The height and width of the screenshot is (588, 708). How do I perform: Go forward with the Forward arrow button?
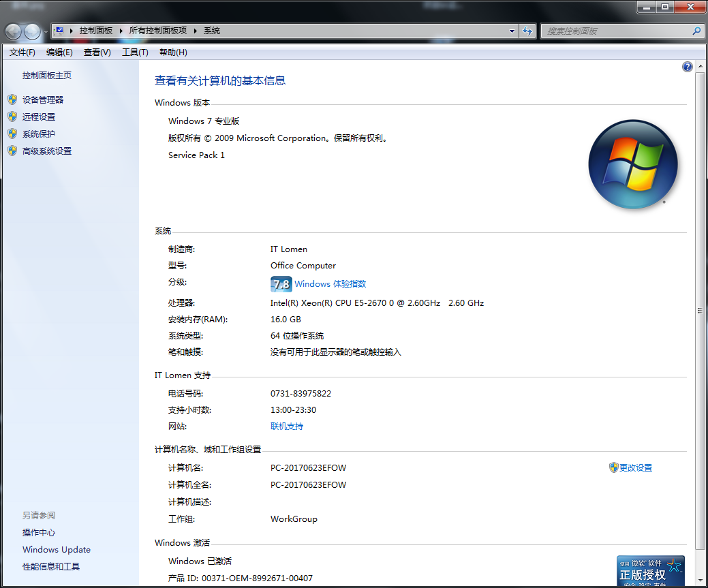[33, 31]
